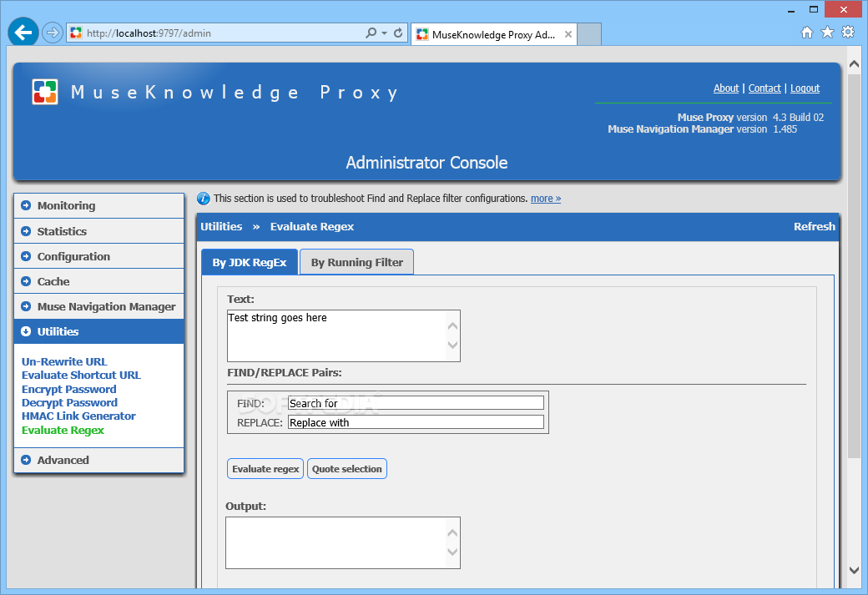Click the blue info icon beside description

click(203, 198)
